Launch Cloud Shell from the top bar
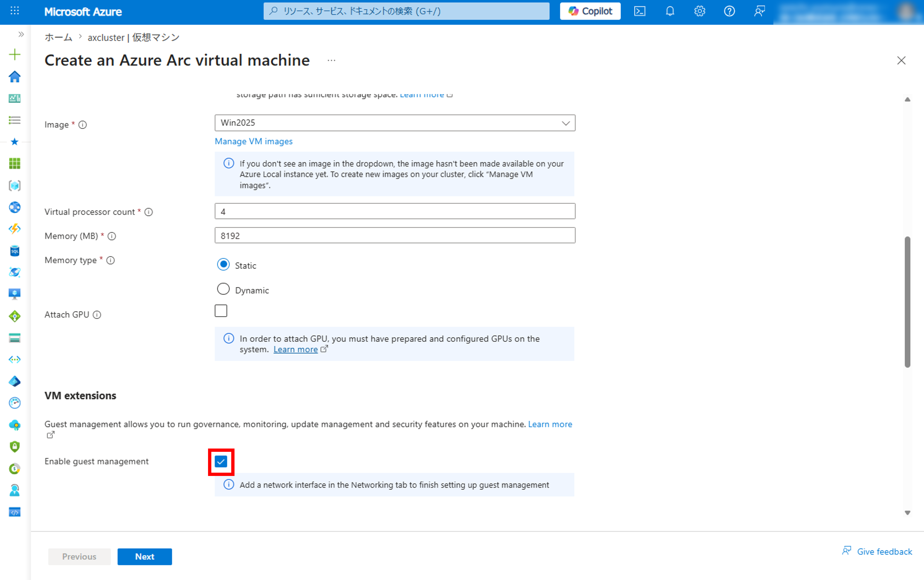The height and width of the screenshot is (580, 924). coord(640,11)
